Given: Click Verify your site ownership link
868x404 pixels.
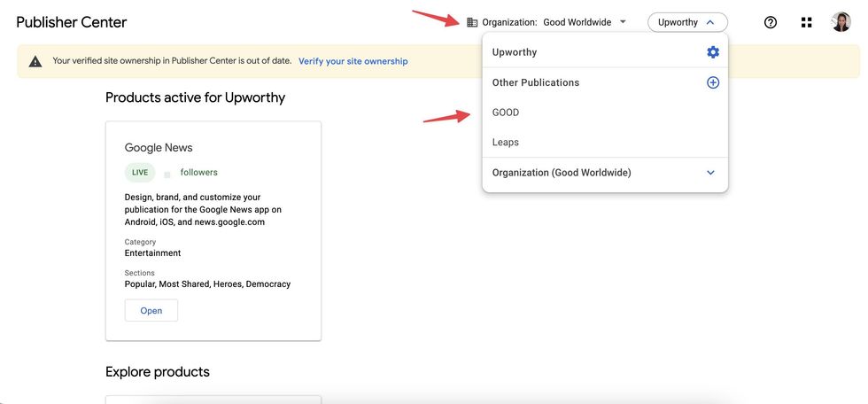Looking at the screenshot, I should click(x=353, y=61).
